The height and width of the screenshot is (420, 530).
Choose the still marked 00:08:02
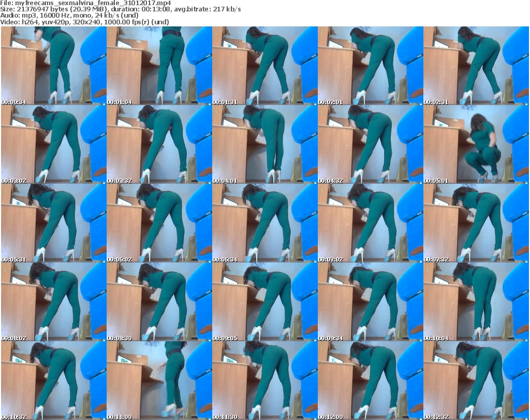(54, 302)
